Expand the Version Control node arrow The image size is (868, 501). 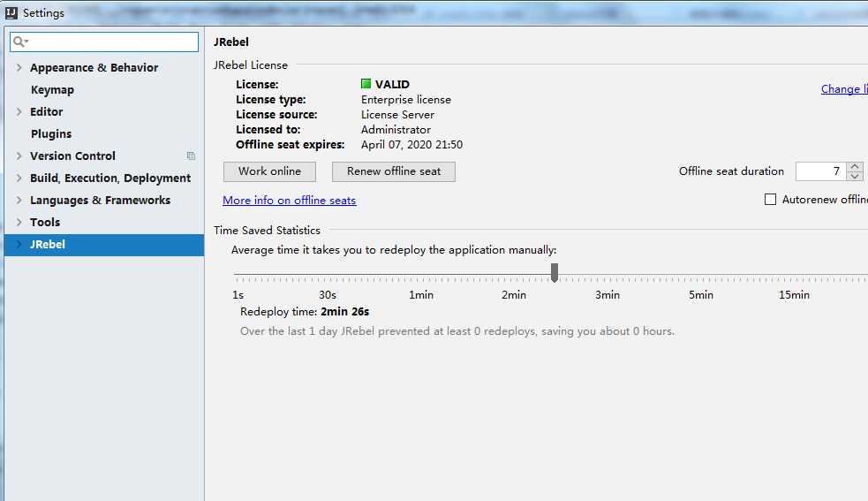[19, 156]
